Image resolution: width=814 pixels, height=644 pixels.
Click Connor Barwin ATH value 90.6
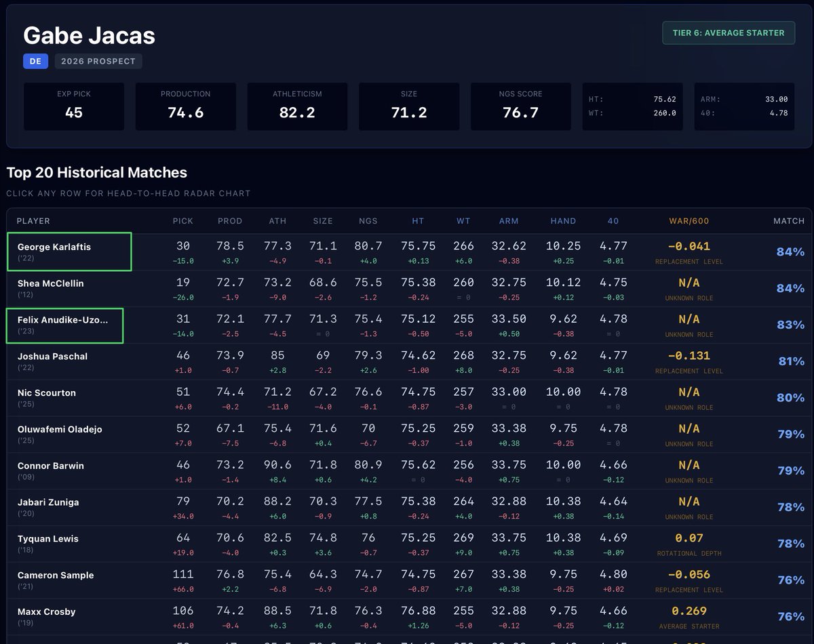click(277, 465)
